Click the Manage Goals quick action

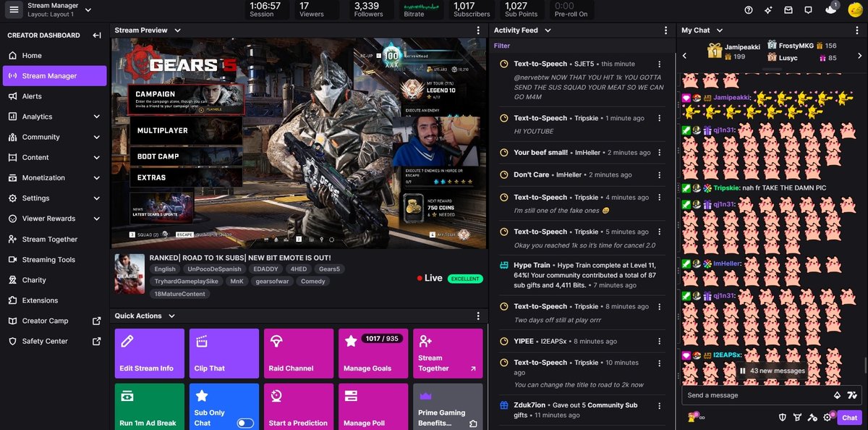[x=373, y=353]
